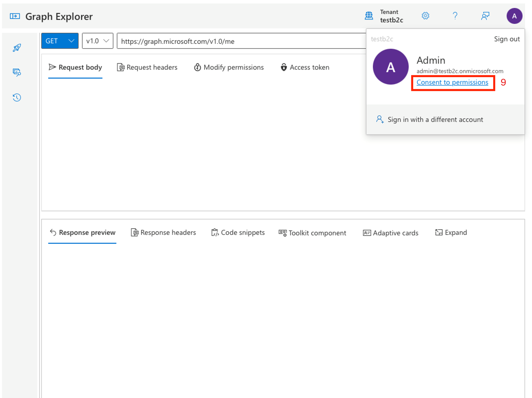
Task: Click the purple profile avatar in header
Action: point(514,16)
